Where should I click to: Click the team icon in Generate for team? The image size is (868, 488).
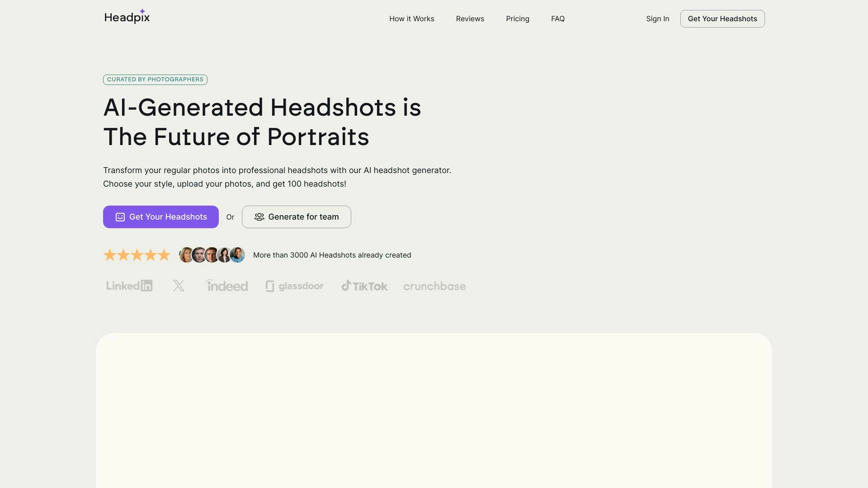point(259,217)
